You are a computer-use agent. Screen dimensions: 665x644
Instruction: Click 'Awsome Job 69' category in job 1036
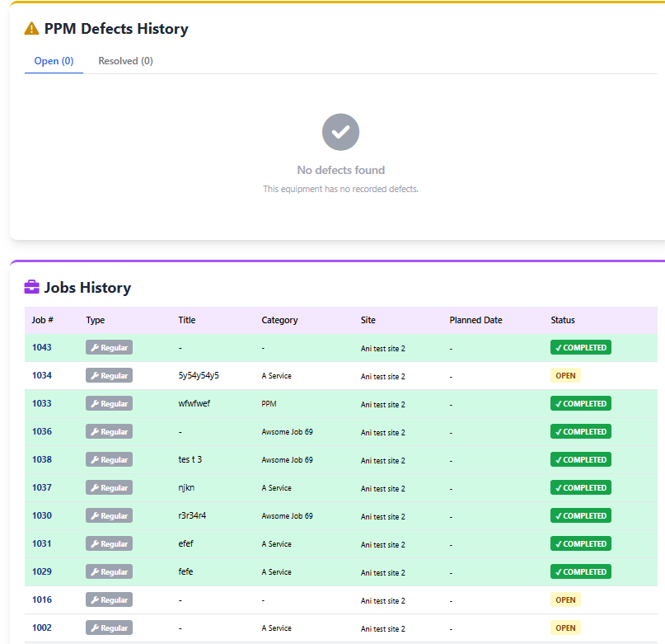tap(287, 432)
